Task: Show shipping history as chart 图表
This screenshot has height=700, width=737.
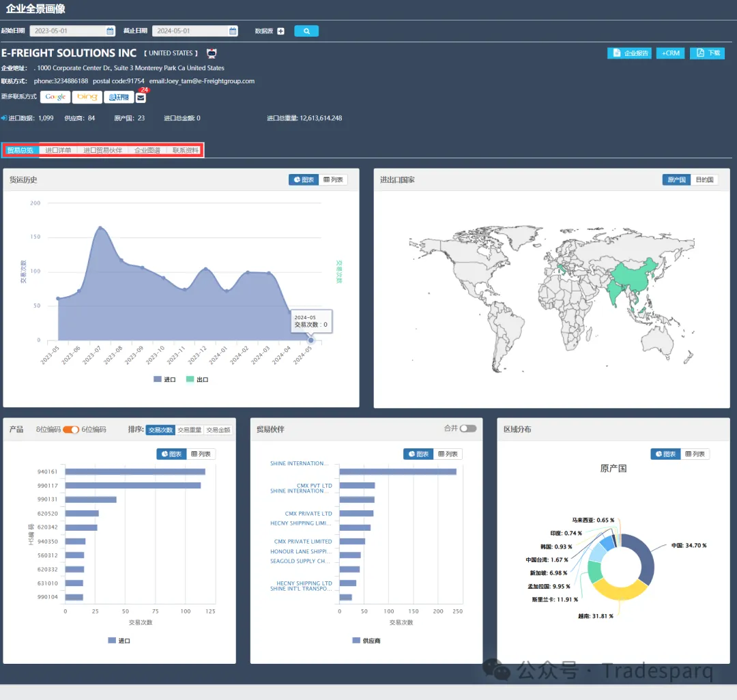Action: tap(304, 179)
